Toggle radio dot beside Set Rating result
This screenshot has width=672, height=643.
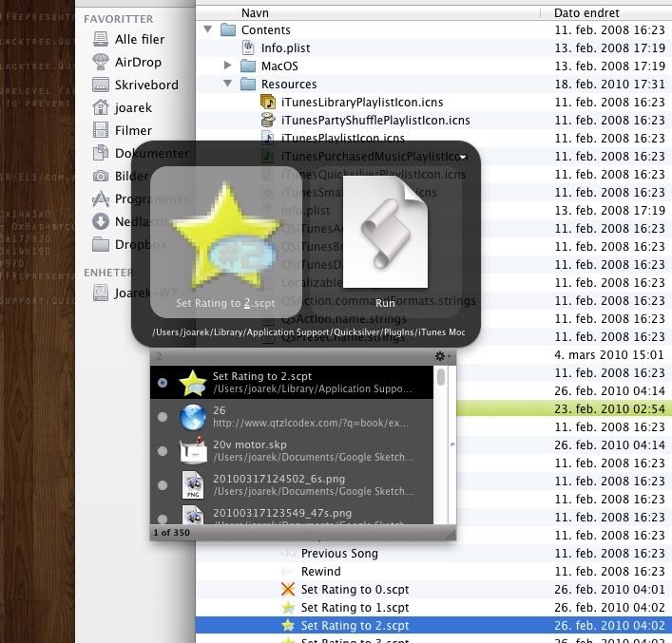coord(163,383)
